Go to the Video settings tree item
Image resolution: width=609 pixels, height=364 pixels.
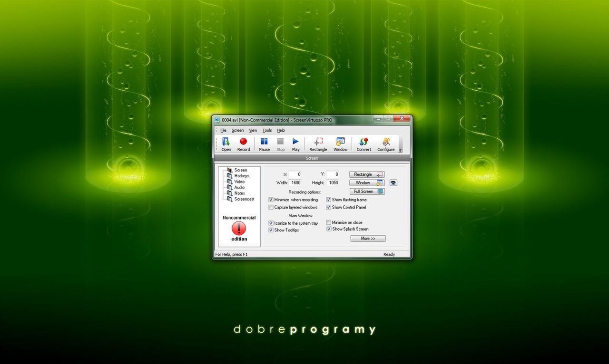239,182
